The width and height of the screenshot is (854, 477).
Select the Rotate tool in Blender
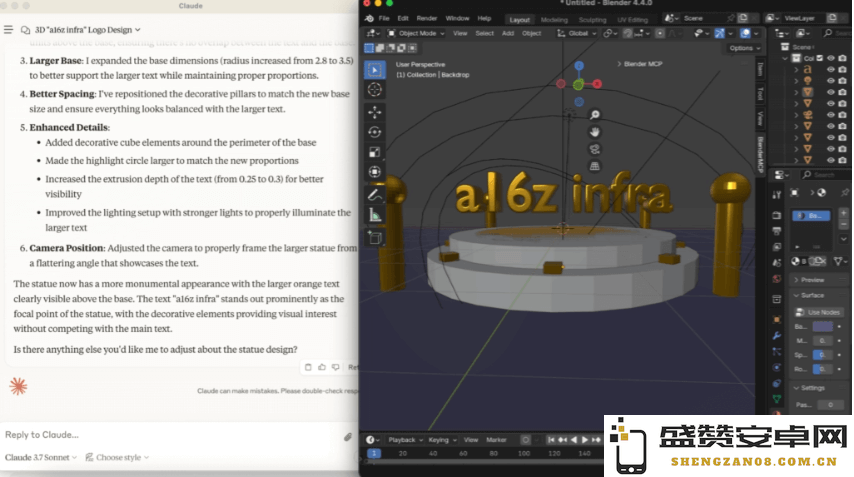coord(375,132)
